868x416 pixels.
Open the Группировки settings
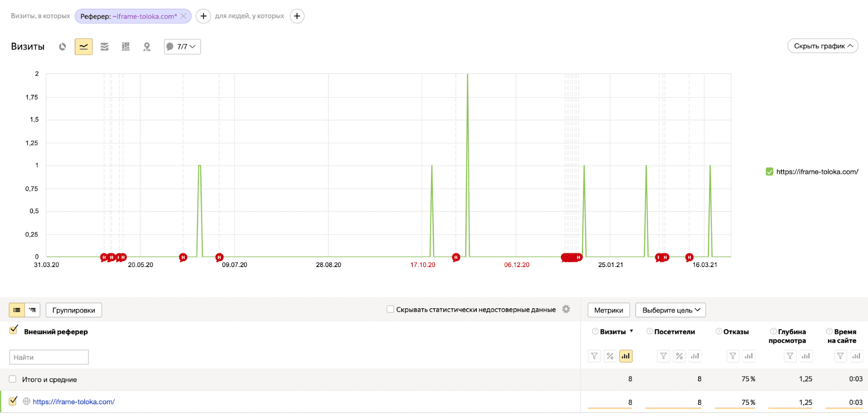[x=74, y=310]
